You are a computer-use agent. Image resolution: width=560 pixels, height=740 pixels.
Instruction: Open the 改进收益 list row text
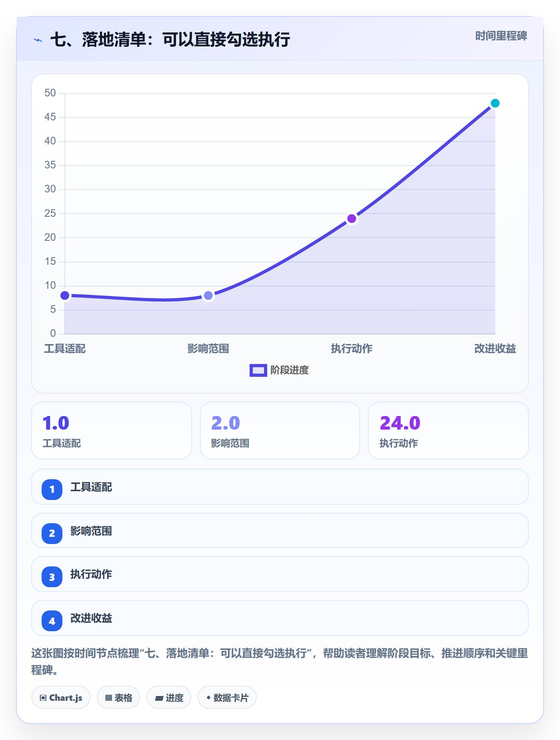(x=91, y=618)
